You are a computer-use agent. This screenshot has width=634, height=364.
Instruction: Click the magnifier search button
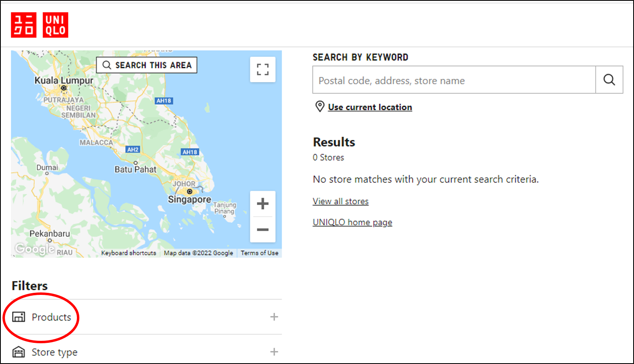pyautogui.click(x=609, y=80)
